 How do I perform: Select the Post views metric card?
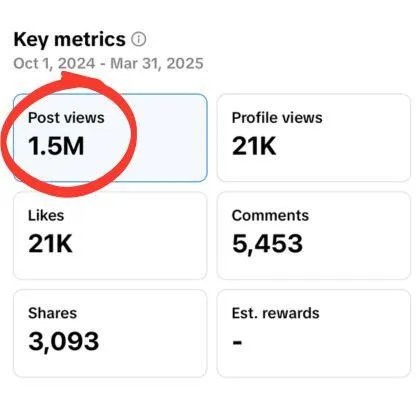tap(110, 138)
